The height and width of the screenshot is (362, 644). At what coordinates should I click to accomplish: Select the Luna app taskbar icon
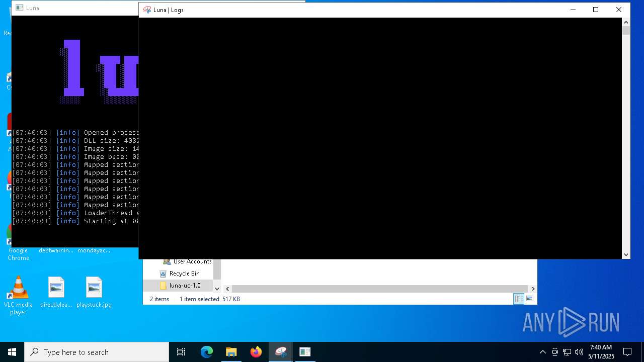click(x=281, y=352)
